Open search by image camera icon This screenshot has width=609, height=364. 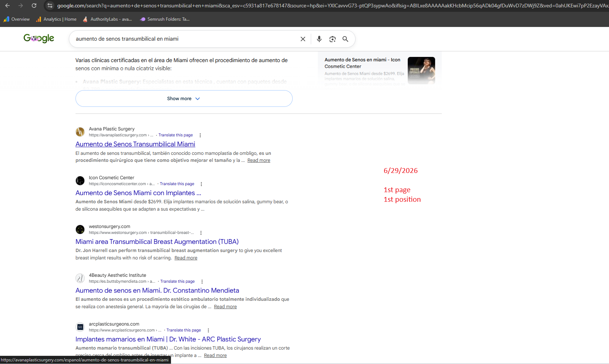click(332, 39)
